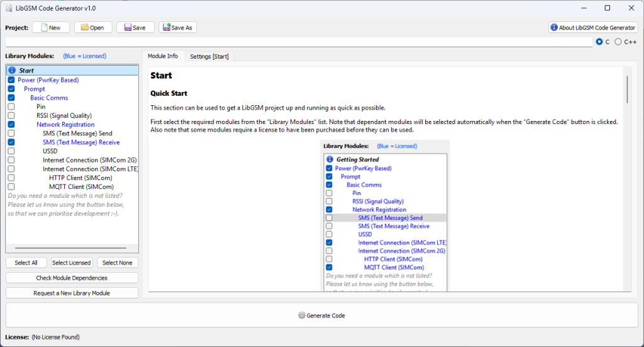Open an existing project file
644x347 pixels.
[x=93, y=28]
